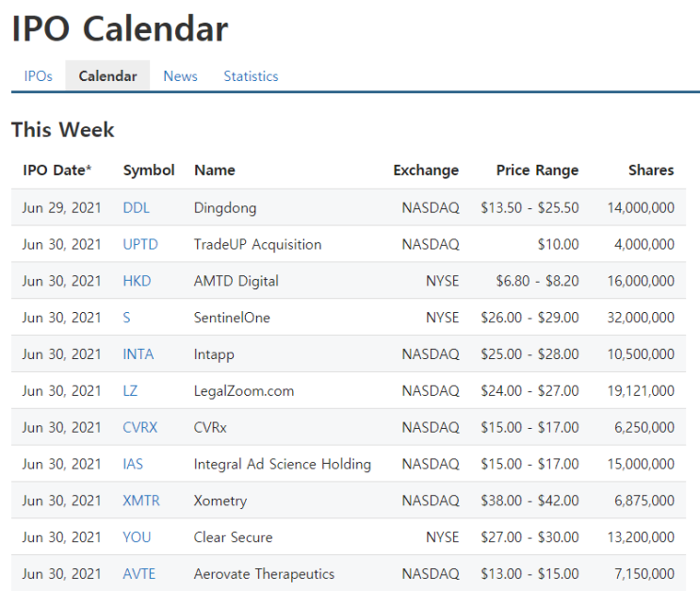
Task: Click the Shares column header
Action: point(651,171)
